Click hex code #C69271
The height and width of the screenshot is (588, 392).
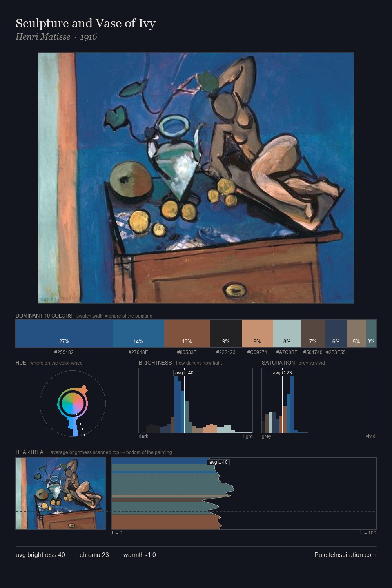(257, 352)
